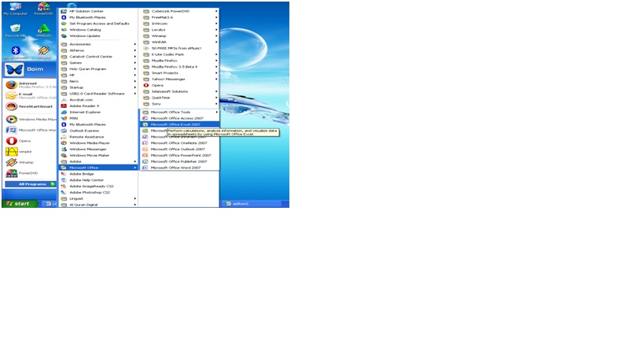644x362 pixels.
Task: Launch Microsoft Office Publisher 2007
Action: click(x=180, y=161)
